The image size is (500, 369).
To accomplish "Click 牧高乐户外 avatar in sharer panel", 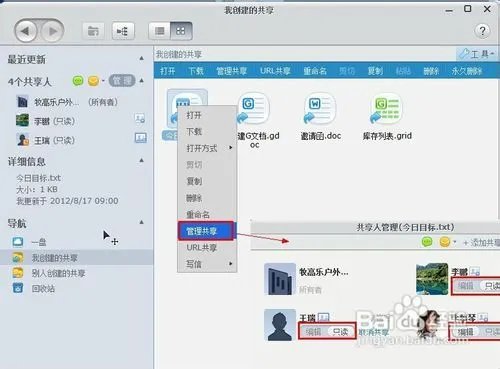I will tap(280, 279).
